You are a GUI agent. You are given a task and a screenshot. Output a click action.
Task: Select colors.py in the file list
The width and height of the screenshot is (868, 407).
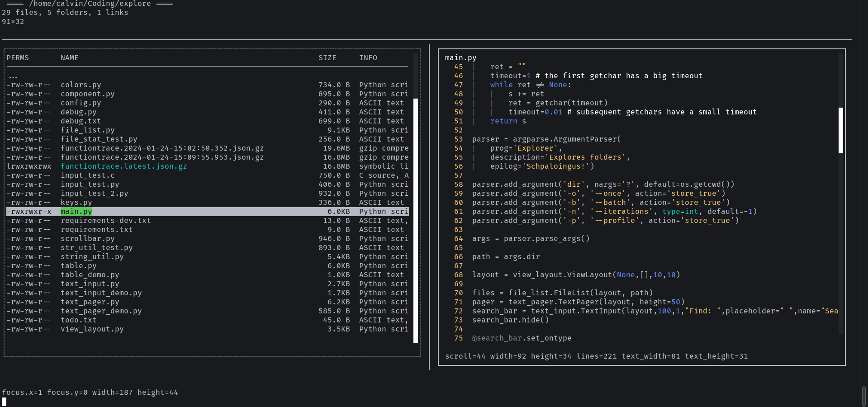207,85
